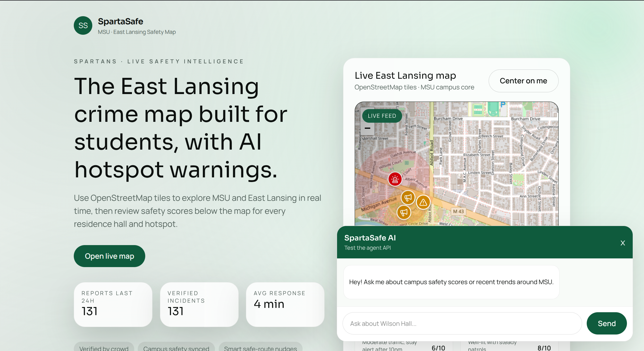Close the SpartaSafe AI chat panel
644x351 pixels.
point(623,243)
